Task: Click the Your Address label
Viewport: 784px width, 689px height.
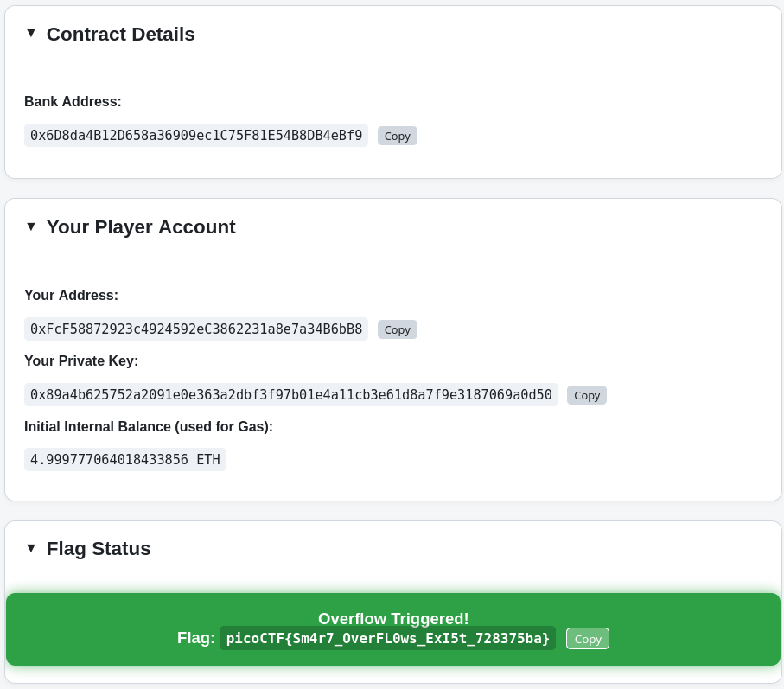Action: pyautogui.click(x=72, y=295)
